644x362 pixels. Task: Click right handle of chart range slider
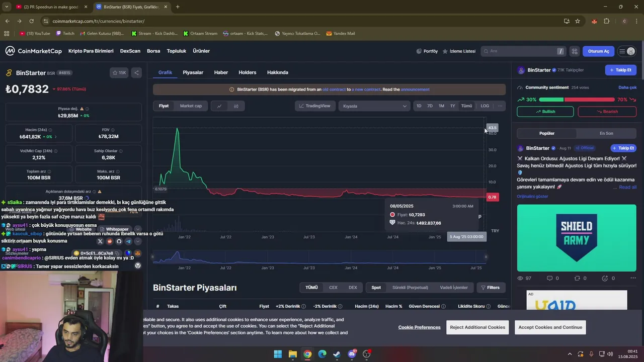(486, 257)
